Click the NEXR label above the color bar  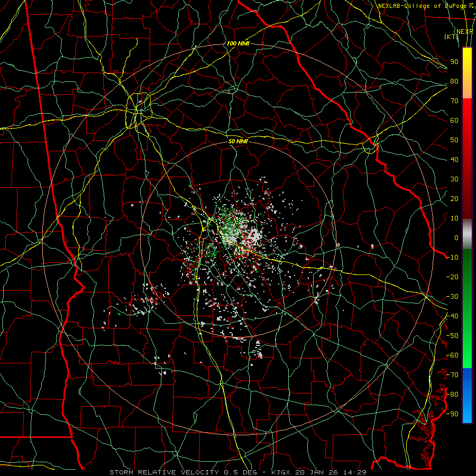[x=465, y=31]
